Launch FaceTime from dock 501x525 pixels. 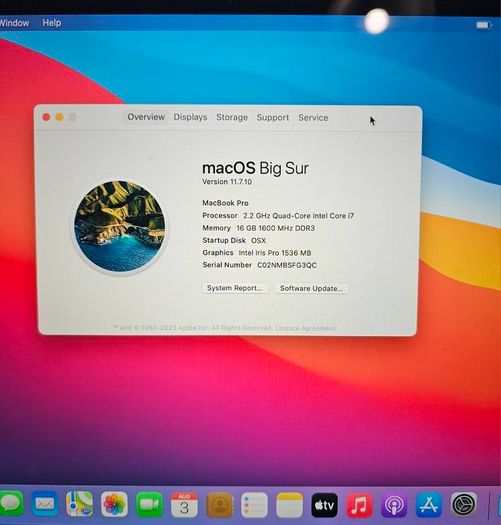[149, 504]
